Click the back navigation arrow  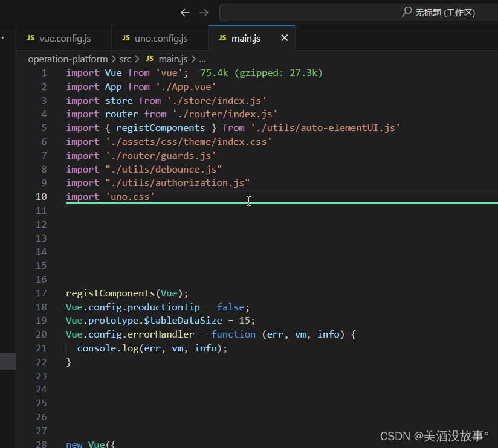pyautogui.click(x=185, y=12)
